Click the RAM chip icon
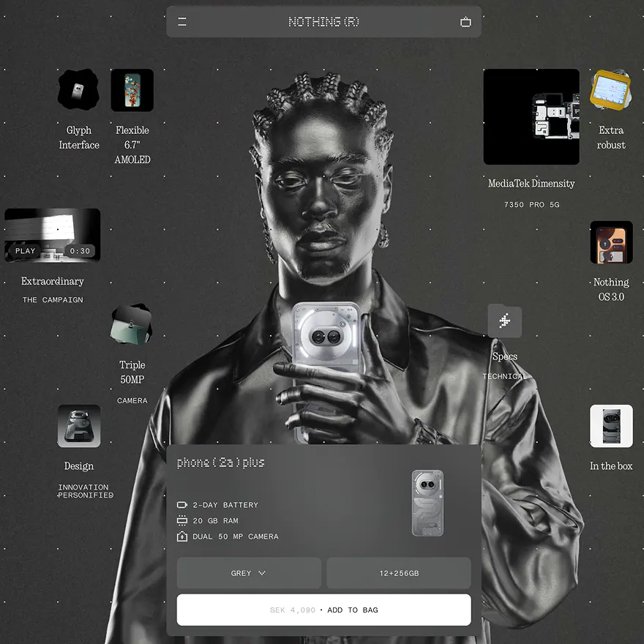 click(x=182, y=520)
